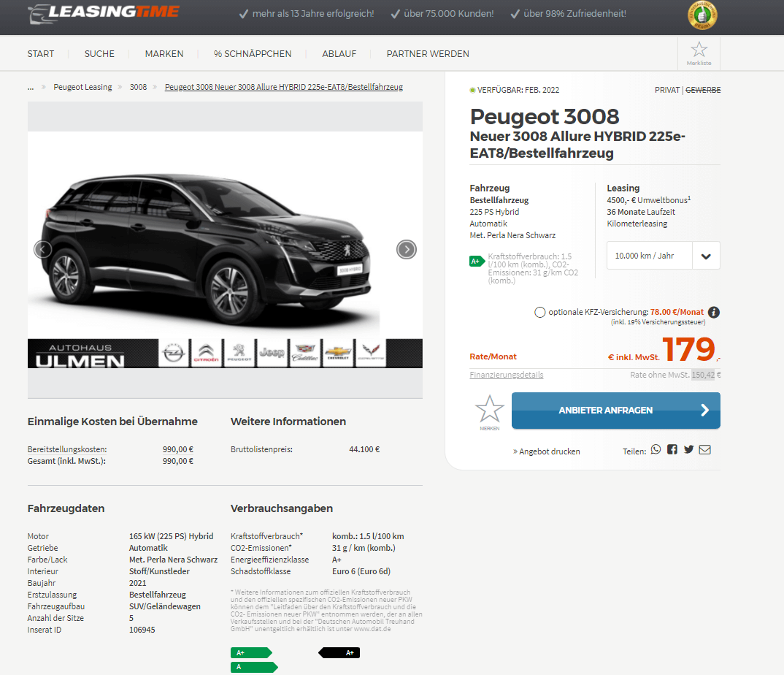Click the Cadillac logo in the banner
The image size is (784, 675).
(305, 354)
